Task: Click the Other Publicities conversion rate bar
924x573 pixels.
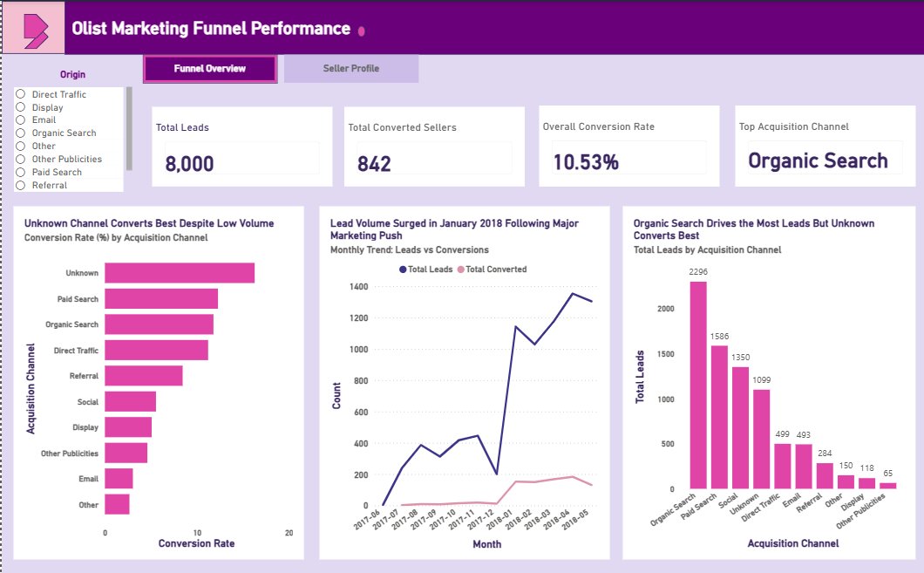Action: pos(126,453)
